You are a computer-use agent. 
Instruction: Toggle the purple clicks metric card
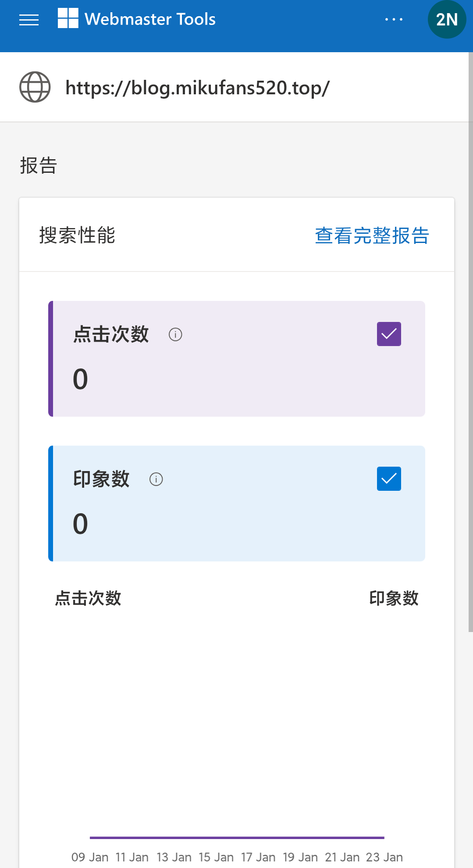point(237,357)
